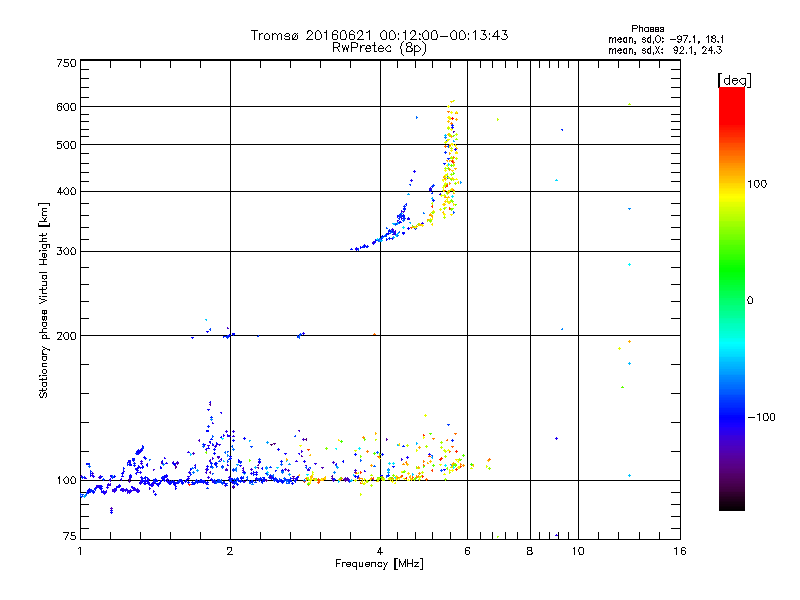Click the x-axis '16' tick label
The width and height of the screenshot is (800, 600).
(680, 551)
